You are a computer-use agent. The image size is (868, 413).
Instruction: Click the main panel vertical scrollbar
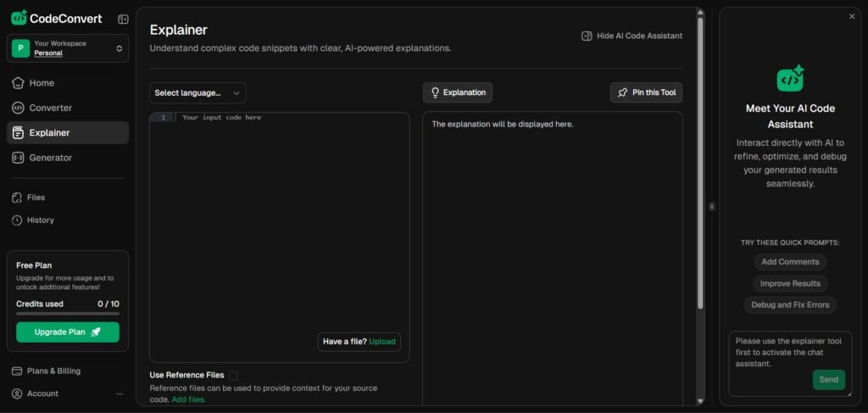pos(700,170)
